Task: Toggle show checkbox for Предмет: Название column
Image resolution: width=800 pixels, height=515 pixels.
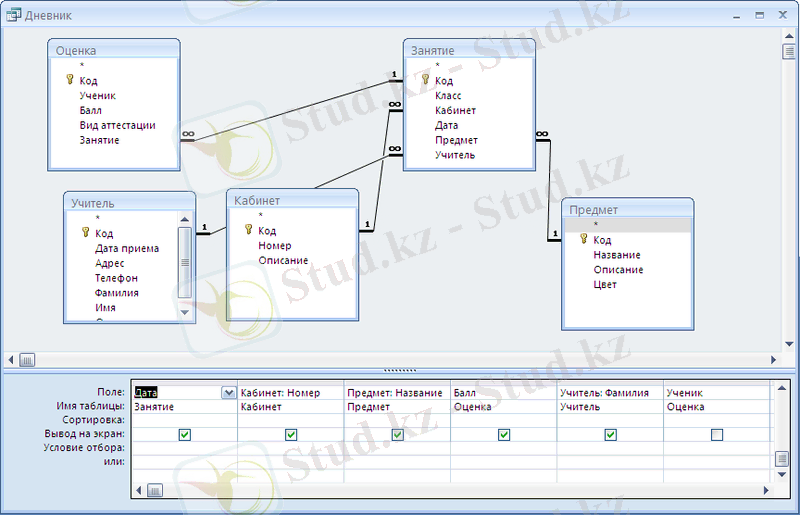Action: coord(397,434)
